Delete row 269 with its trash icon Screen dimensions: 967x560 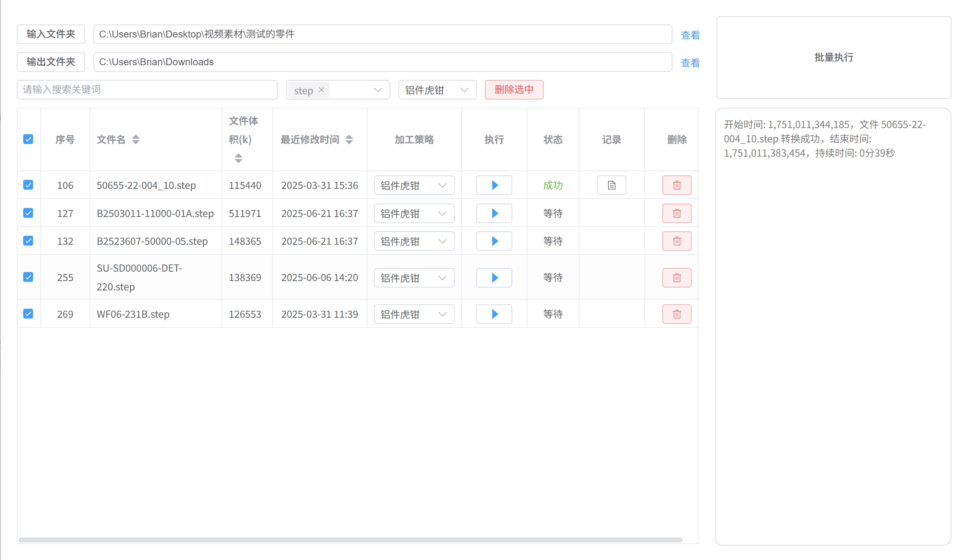coord(677,314)
